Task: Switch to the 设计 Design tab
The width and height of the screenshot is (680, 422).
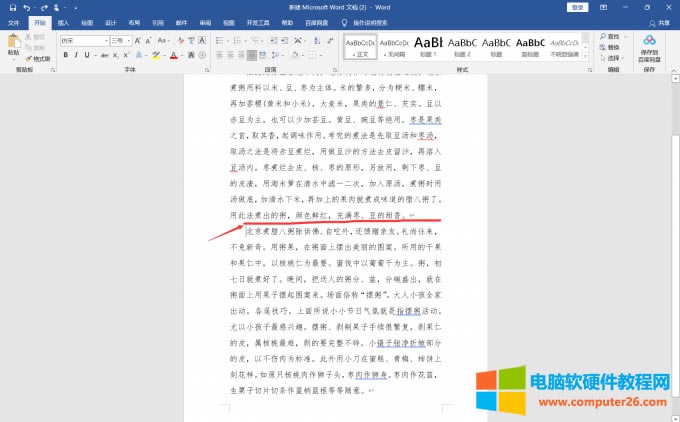Action: coord(111,23)
